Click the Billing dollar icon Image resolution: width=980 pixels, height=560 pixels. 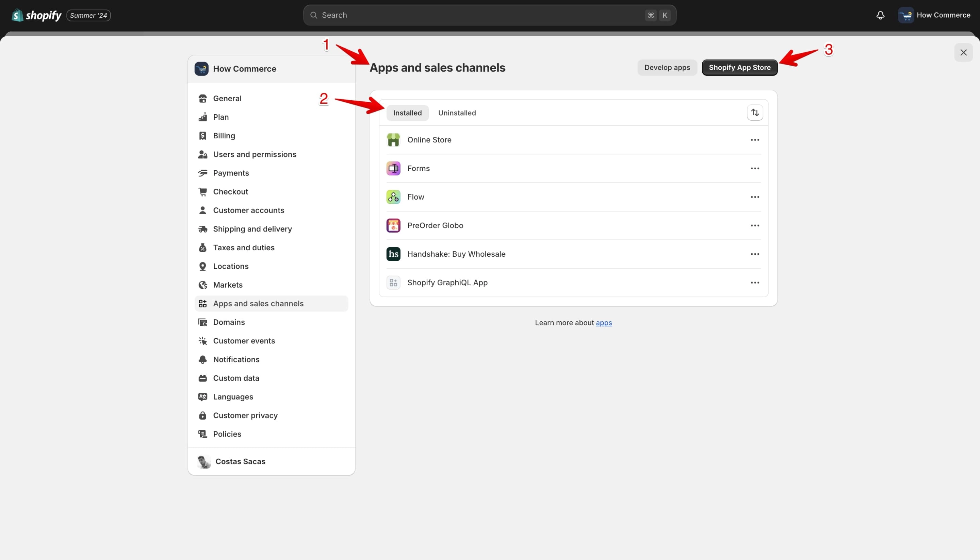(x=202, y=136)
